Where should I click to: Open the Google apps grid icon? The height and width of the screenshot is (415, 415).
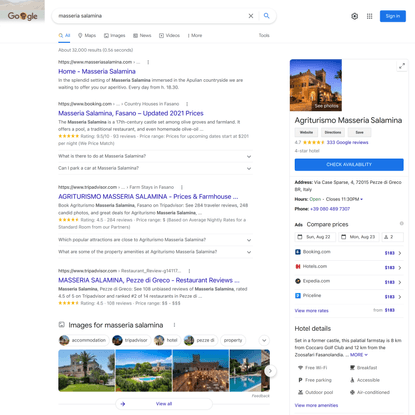click(369, 16)
